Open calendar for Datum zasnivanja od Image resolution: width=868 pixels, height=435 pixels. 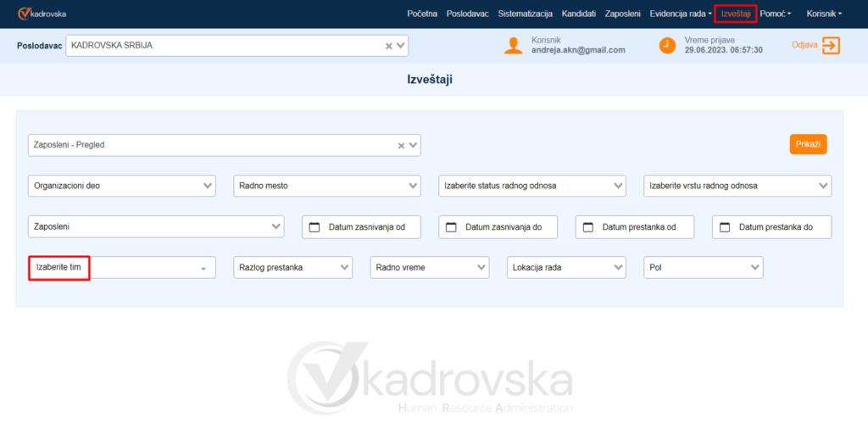[x=314, y=227]
